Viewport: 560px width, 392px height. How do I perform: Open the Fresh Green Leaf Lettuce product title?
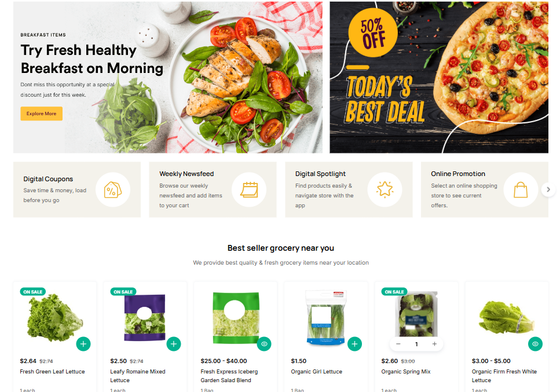click(52, 372)
